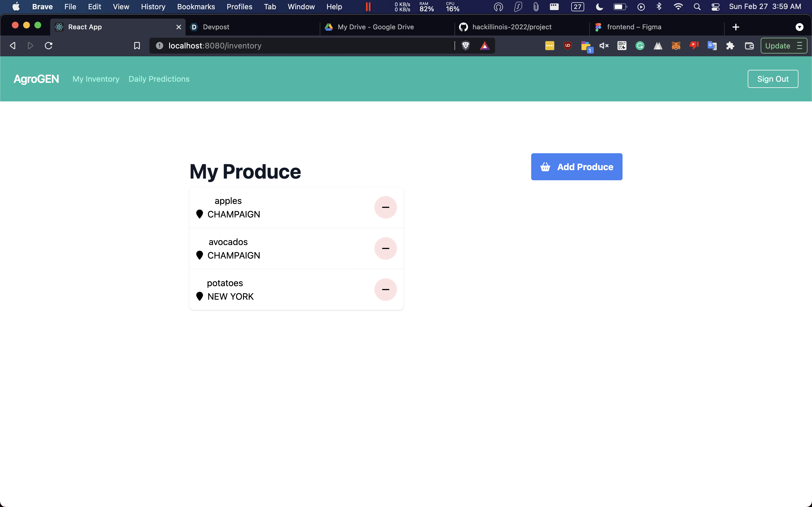
Task: Switch to frontend – Figma tab
Action: (x=634, y=27)
